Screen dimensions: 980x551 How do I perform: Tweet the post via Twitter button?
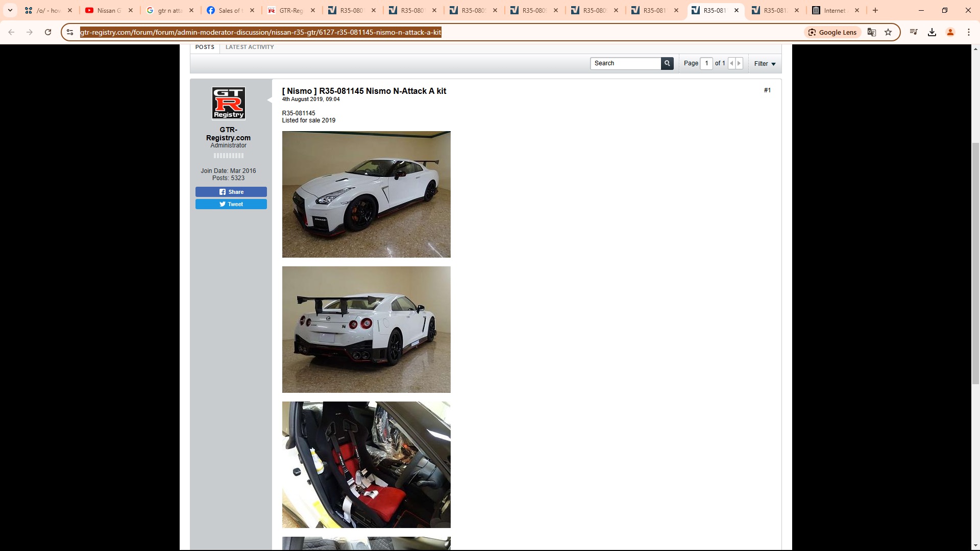231,204
